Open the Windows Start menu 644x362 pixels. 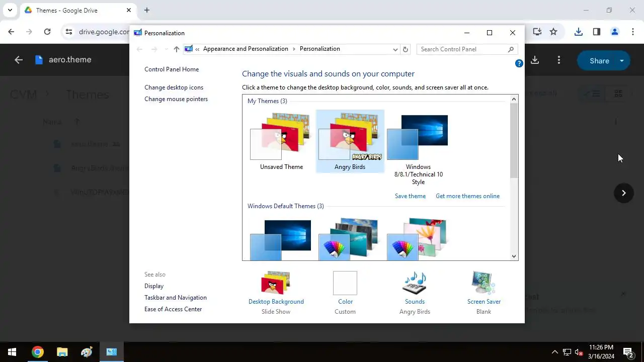click(12, 352)
